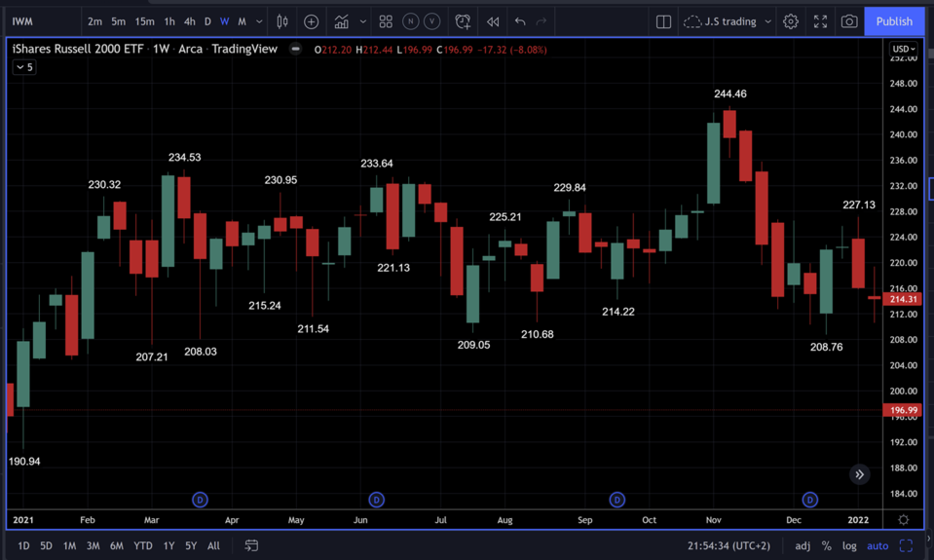Set range to 1Y
Image resolution: width=934 pixels, height=560 pixels.
coord(169,545)
